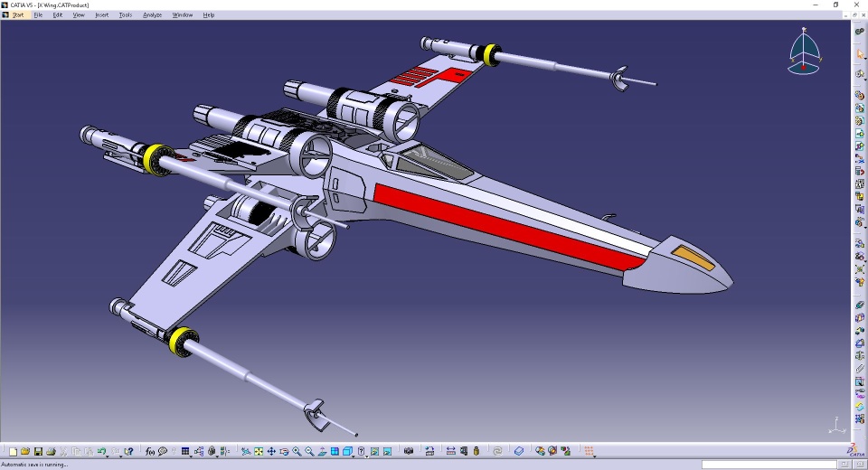Viewport: 868px width, 470px height.
Task: Click the Measure Between icon
Action: (x=450, y=451)
